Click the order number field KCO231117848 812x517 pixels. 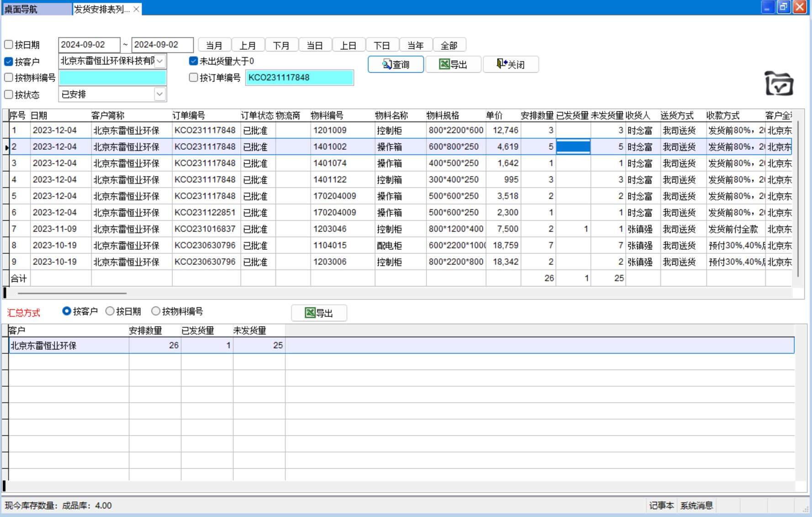coord(299,78)
